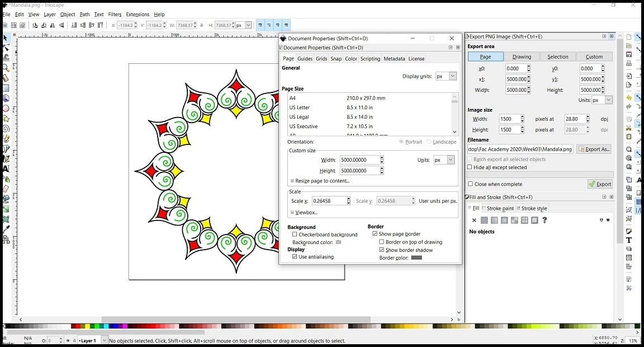The width and height of the screenshot is (644, 347).
Task: Click the Save document icon in command bar
Action: (629, 54)
